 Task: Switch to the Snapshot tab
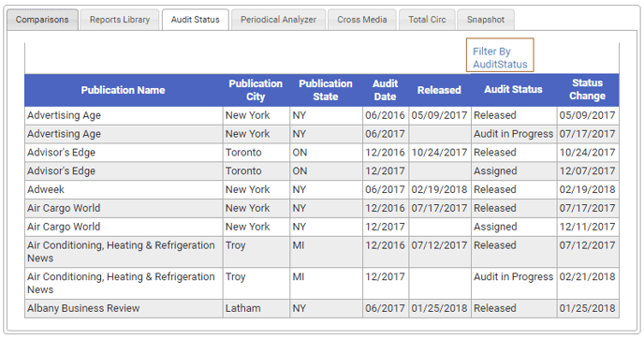[x=486, y=20]
